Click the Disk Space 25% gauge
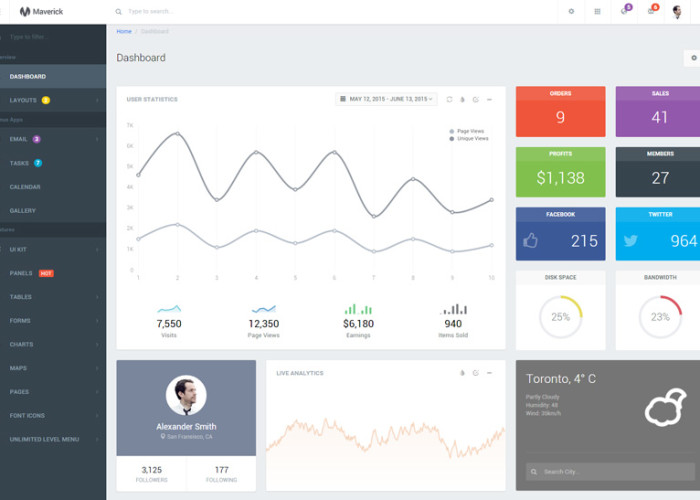Image resolution: width=700 pixels, height=500 pixels. pos(561,317)
